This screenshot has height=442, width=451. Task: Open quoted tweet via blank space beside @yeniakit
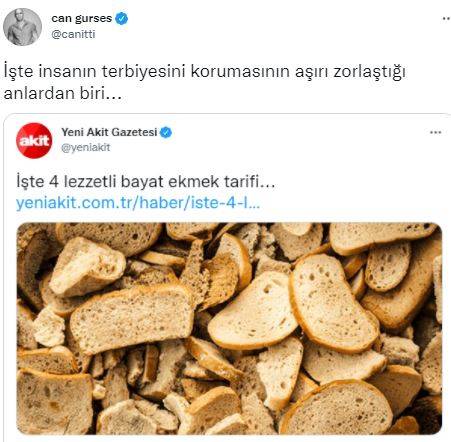[267, 147]
